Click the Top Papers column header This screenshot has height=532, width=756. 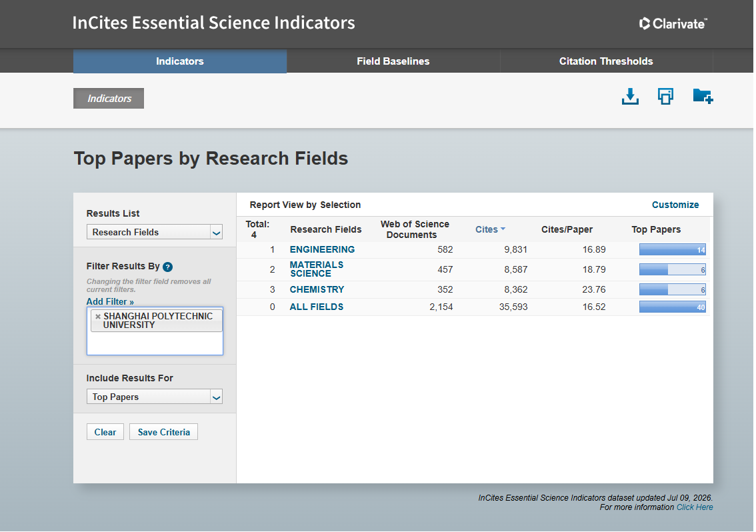point(656,229)
